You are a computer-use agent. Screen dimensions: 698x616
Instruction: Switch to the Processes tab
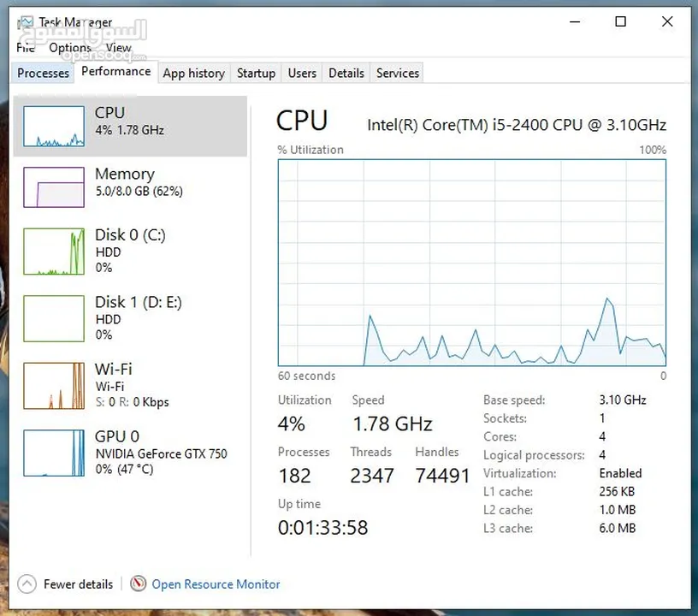(x=43, y=73)
